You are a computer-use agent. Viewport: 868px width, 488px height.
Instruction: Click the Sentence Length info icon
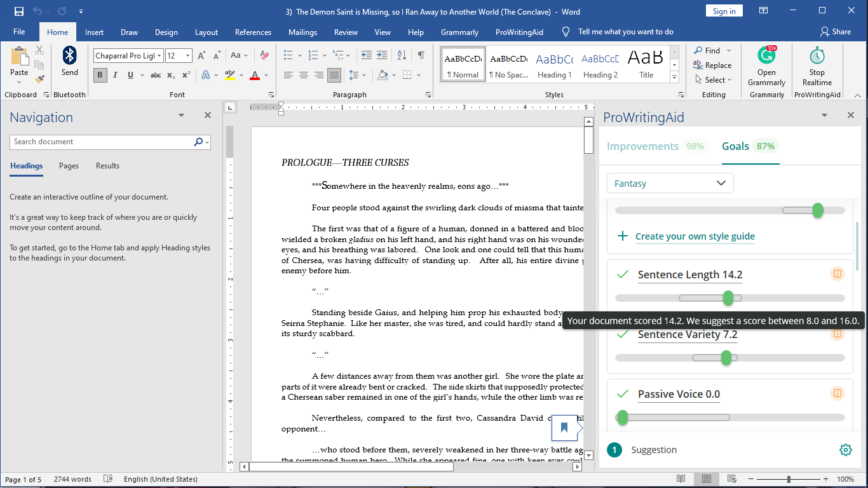pos(837,274)
